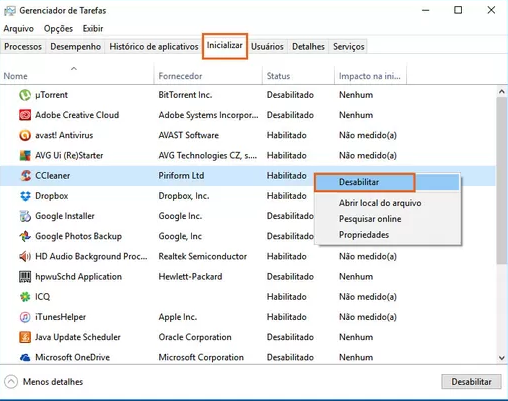Screen dimensions: 508x401
Task: Switch to the Usuários tab
Action: point(267,47)
